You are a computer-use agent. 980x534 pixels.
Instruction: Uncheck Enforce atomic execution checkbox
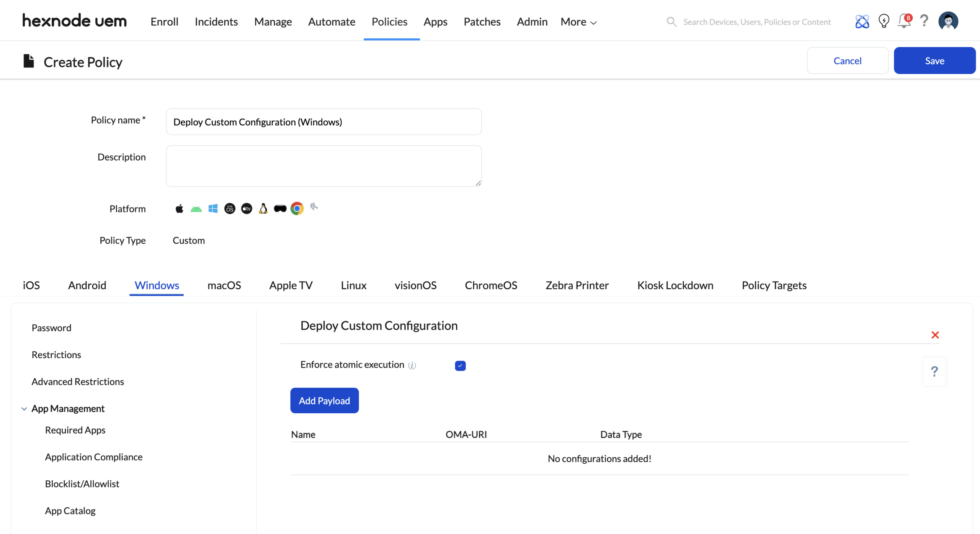(460, 365)
